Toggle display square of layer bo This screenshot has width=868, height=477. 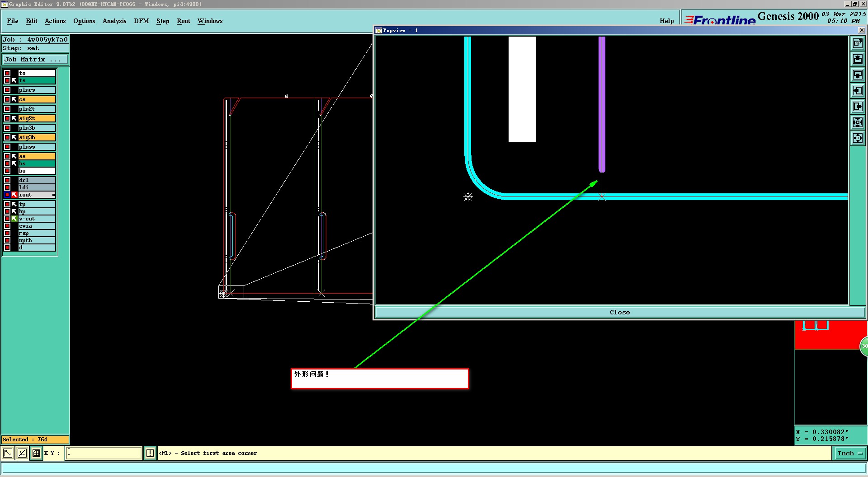click(7, 171)
